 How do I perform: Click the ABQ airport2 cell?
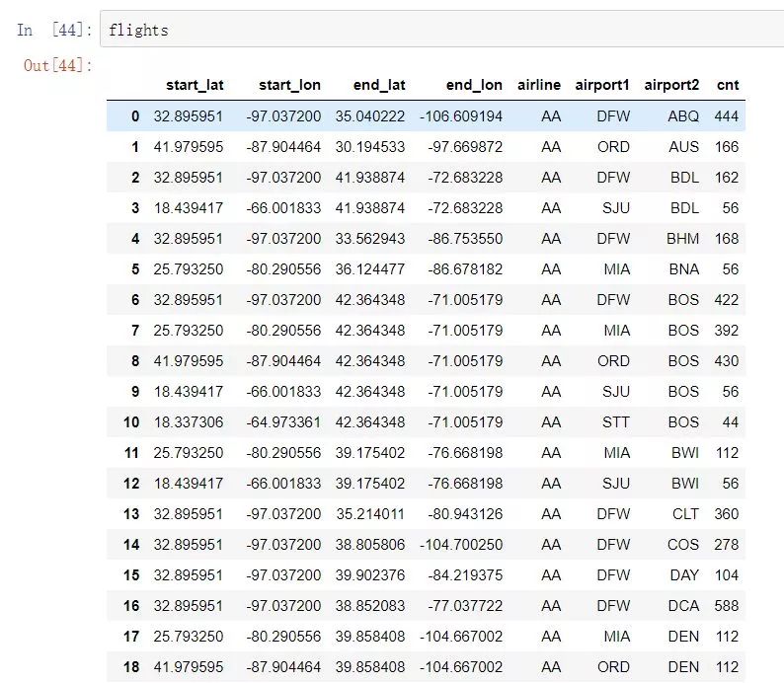tap(683, 116)
